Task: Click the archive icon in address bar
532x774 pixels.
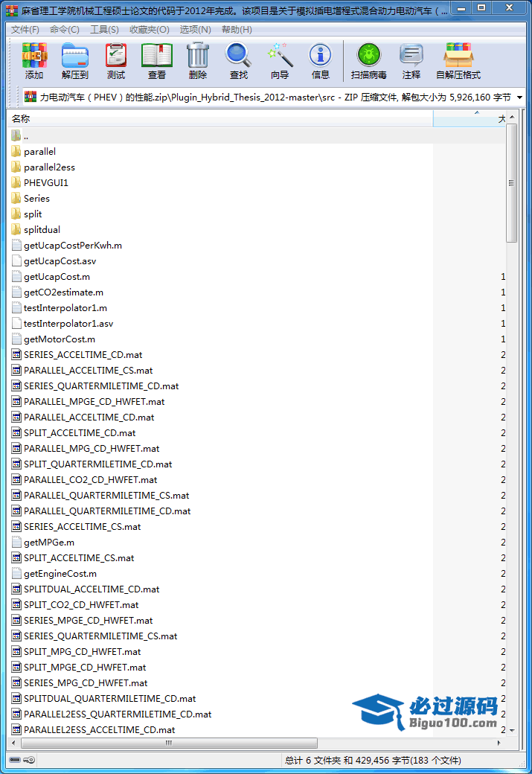Action: (x=31, y=97)
